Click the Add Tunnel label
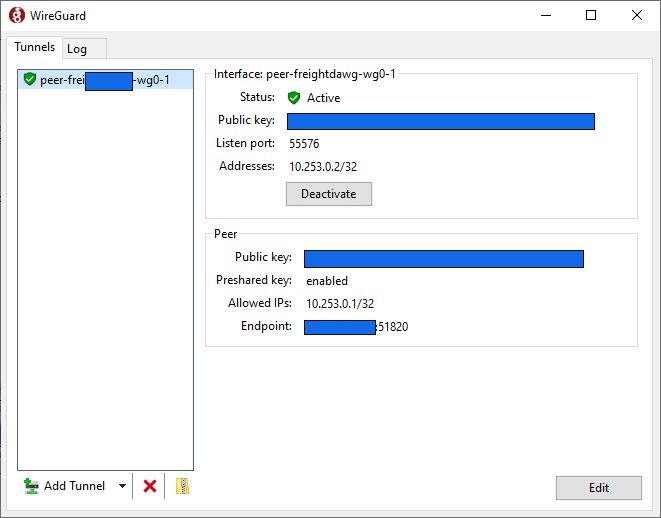661x518 pixels. tap(74, 486)
